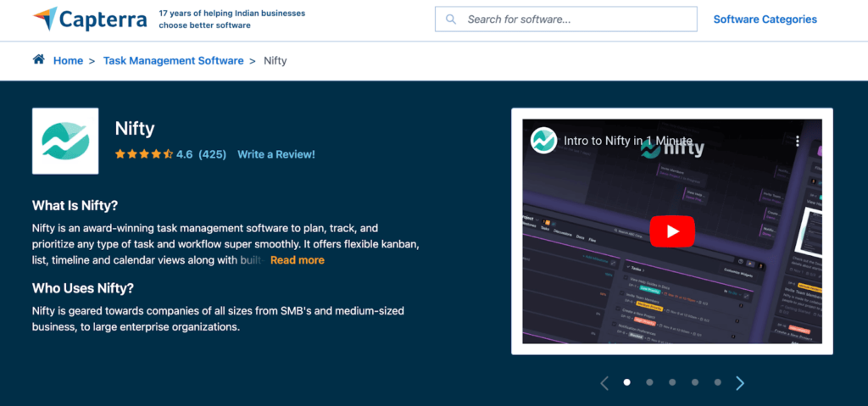Click the home icon in breadcrumb
The height and width of the screenshot is (406, 868).
pyautogui.click(x=39, y=60)
